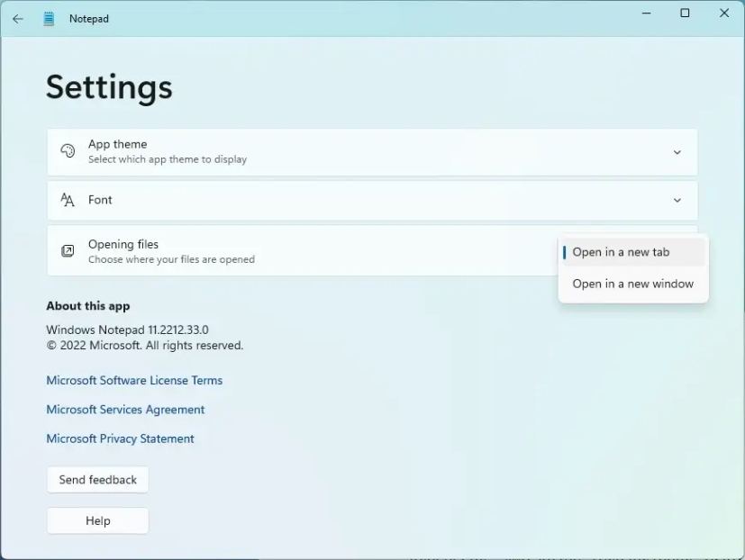
Task: Expand the Font section chevron
Action: point(677,201)
